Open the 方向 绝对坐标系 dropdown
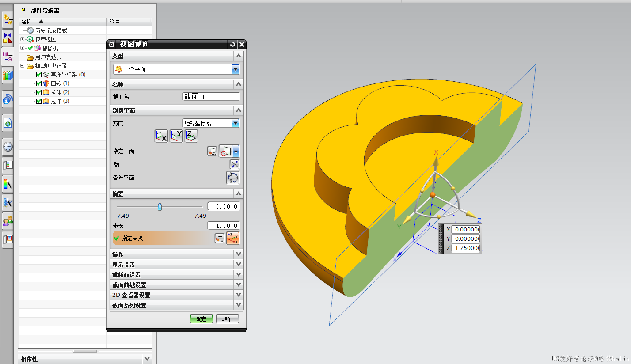The height and width of the screenshot is (364, 631). pyautogui.click(x=236, y=123)
